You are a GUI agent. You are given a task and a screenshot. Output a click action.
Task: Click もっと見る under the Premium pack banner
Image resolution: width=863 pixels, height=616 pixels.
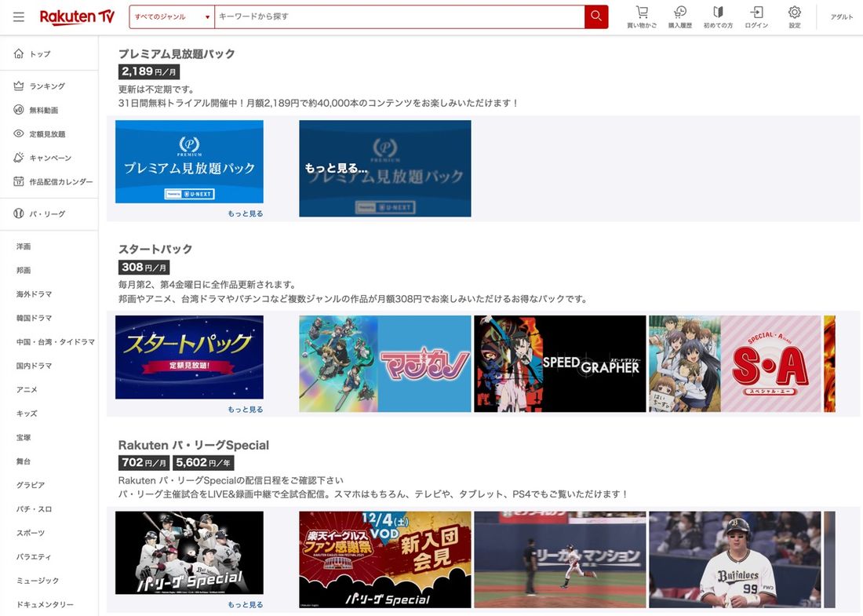coord(246,213)
